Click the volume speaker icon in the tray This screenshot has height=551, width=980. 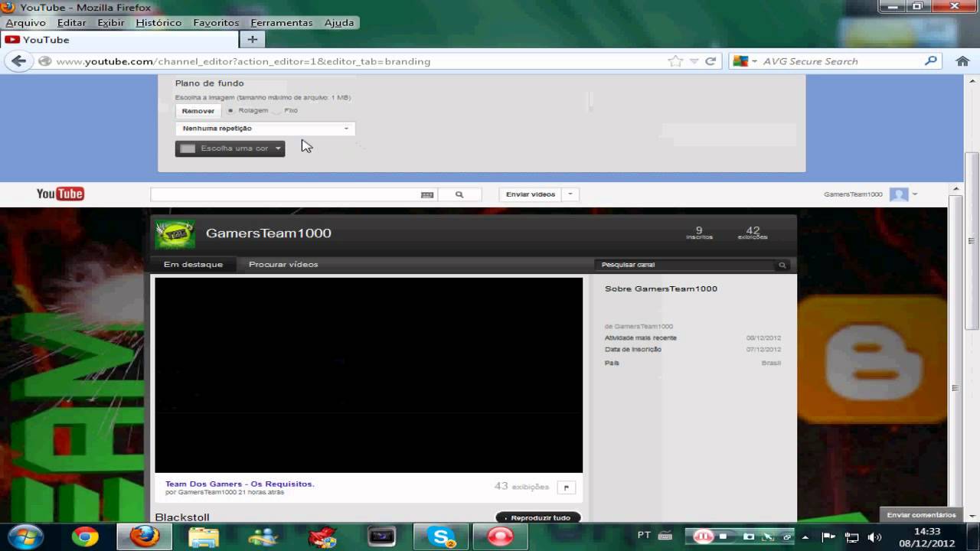(x=875, y=537)
